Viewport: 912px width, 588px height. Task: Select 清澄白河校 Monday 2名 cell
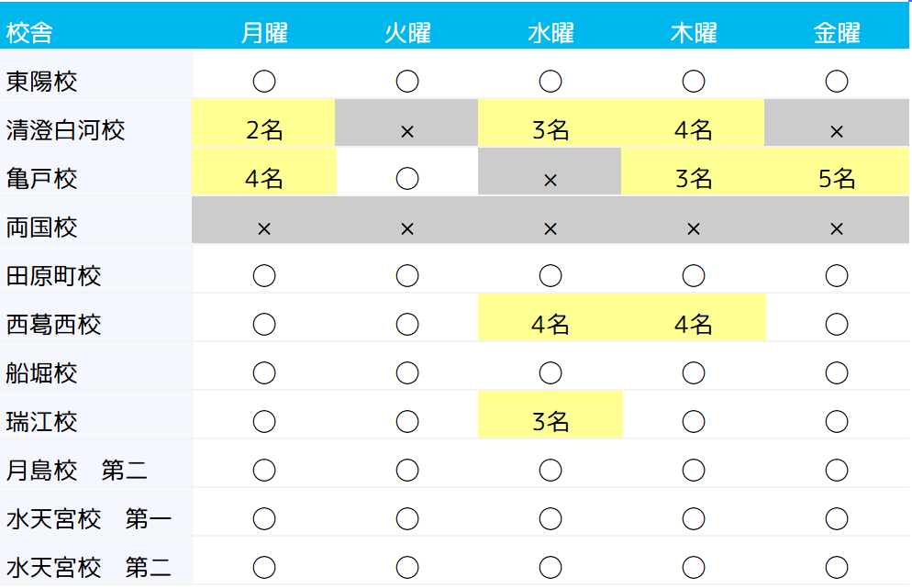[264, 130]
